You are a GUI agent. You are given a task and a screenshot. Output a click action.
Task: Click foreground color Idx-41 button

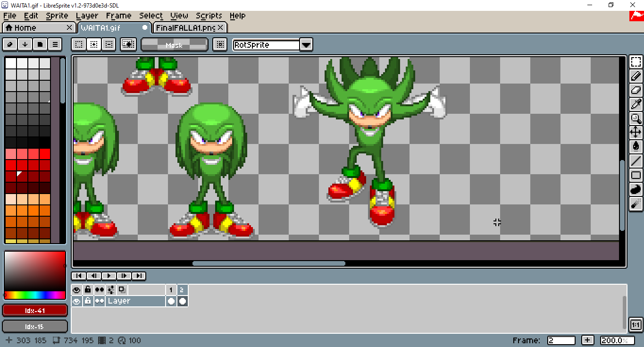pyautogui.click(x=35, y=311)
